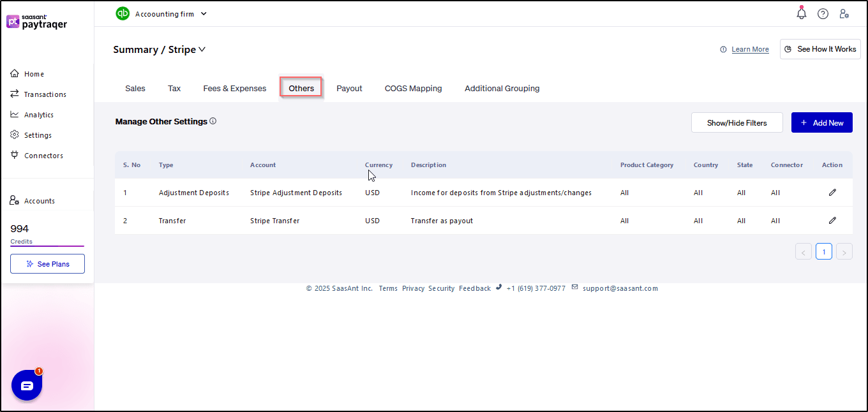Switch to the Tax tab
This screenshot has width=868, height=412.
point(174,89)
